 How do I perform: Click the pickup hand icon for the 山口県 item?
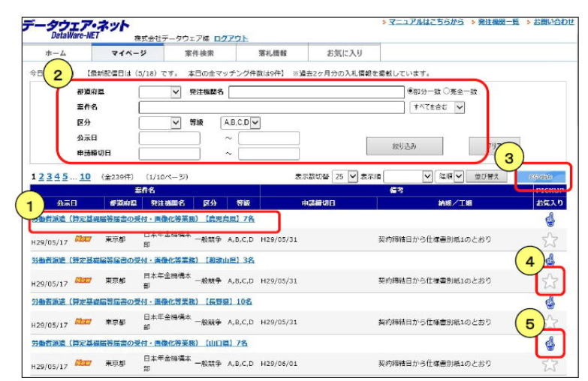[x=550, y=345]
